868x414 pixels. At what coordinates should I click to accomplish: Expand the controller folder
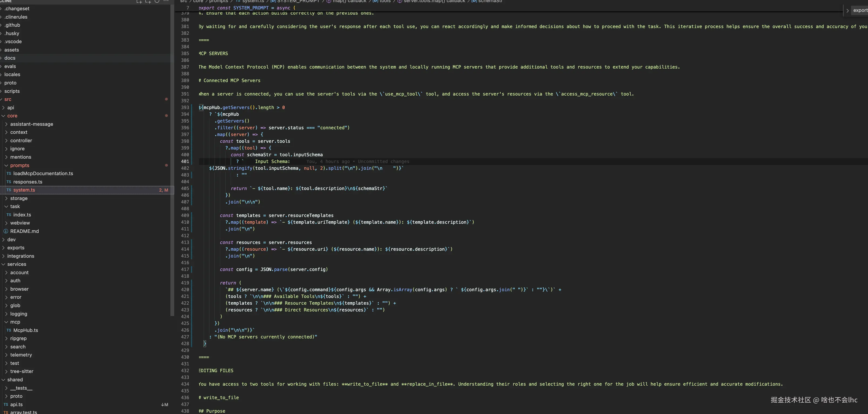6,140
